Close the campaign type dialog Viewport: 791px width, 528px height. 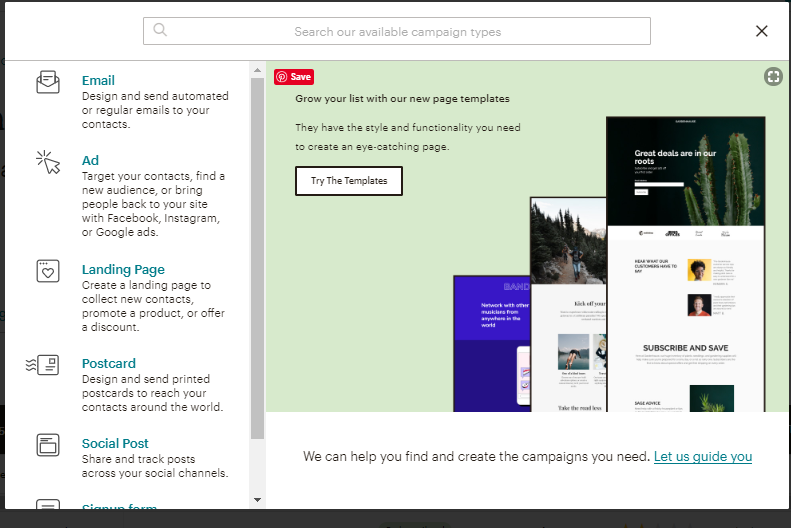(762, 31)
